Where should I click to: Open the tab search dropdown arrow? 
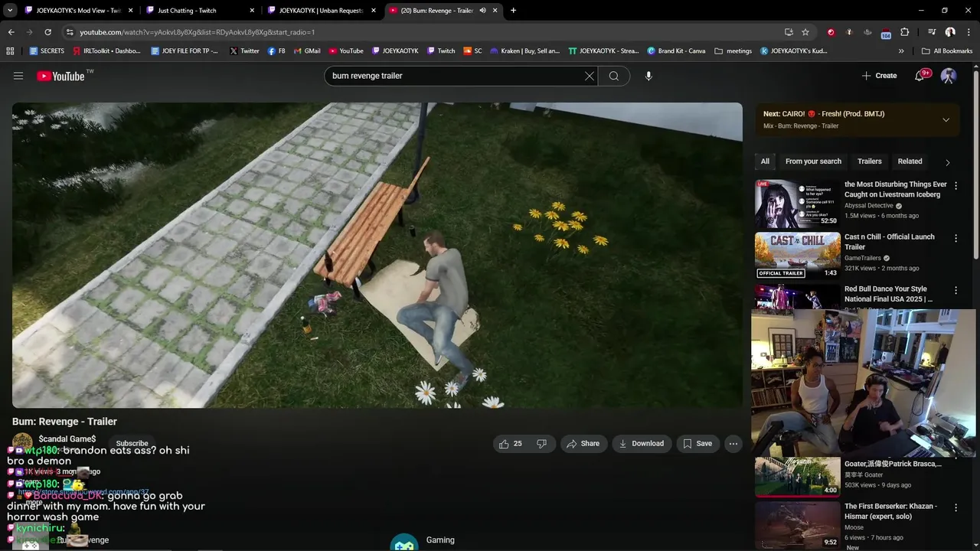point(10,11)
